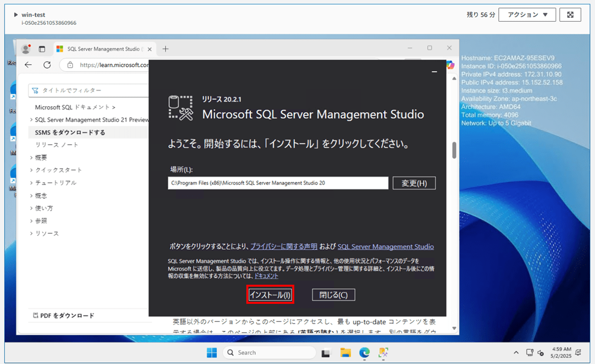Click the Install (インストール) button
Viewport: 595px width, 364px height.
pyautogui.click(x=270, y=295)
